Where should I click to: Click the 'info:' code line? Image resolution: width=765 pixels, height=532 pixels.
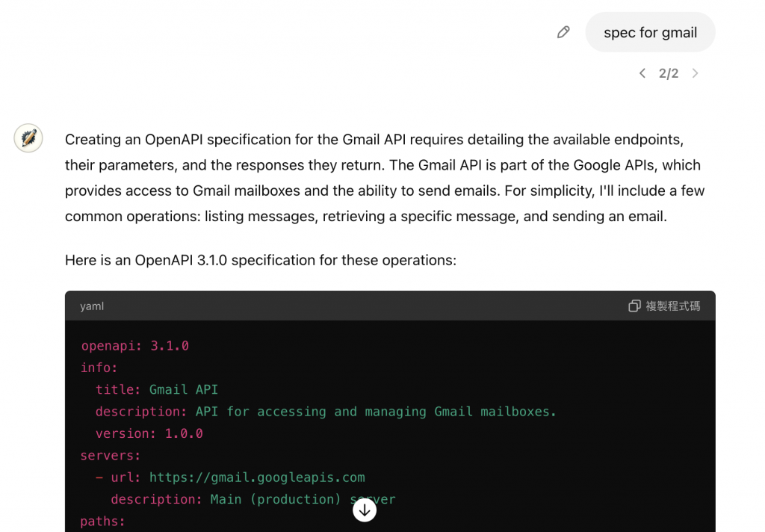(99, 368)
